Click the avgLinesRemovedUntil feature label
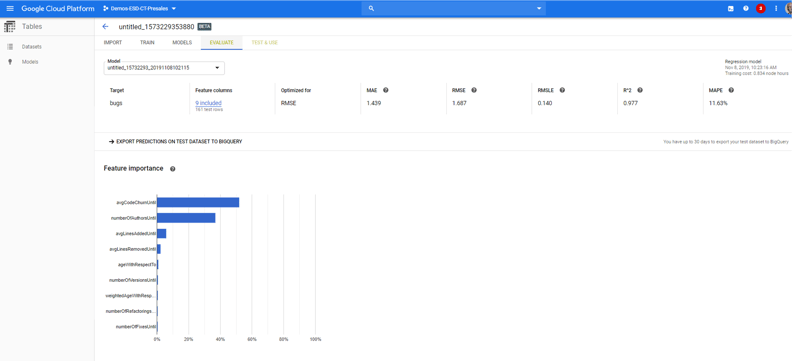 click(132, 249)
